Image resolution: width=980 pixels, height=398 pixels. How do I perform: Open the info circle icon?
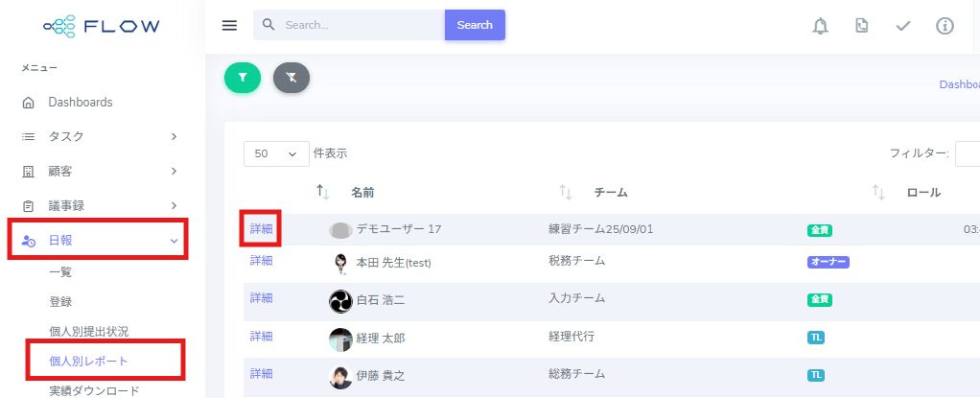(x=945, y=26)
